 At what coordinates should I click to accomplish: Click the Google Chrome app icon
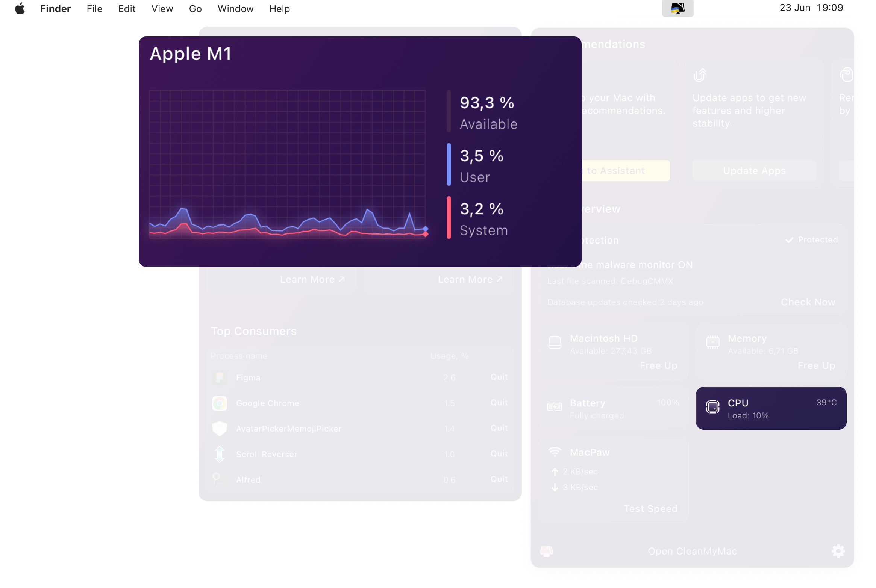pos(220,403)
